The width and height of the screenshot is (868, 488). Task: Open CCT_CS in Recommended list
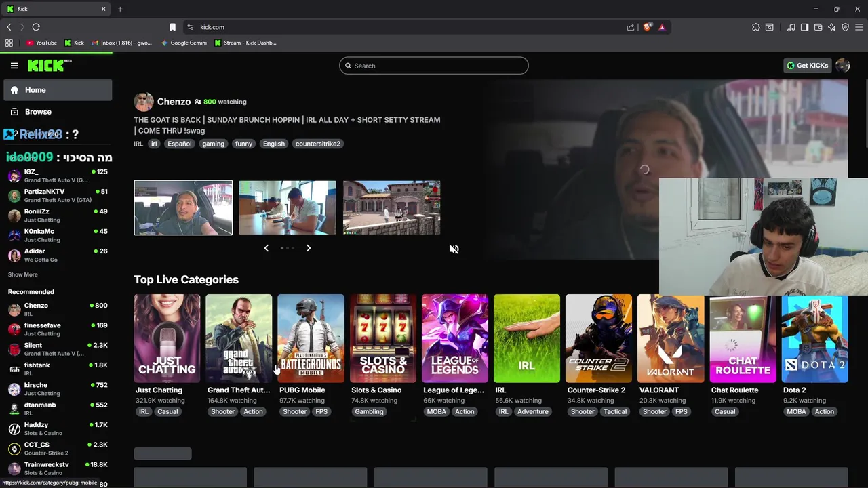(58, 449)
